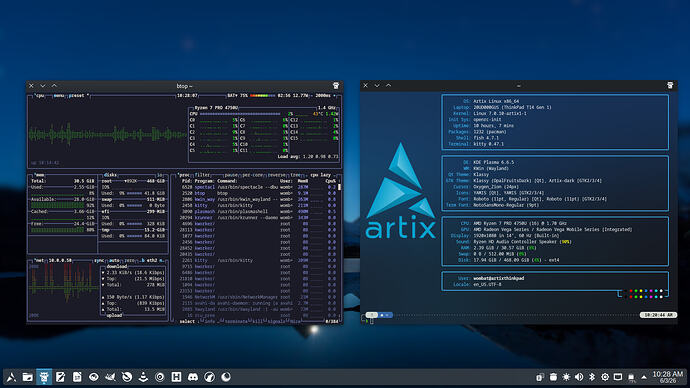Toggle the io mode in btop disks box
The image size is (690, 388).
coord(160,175)
